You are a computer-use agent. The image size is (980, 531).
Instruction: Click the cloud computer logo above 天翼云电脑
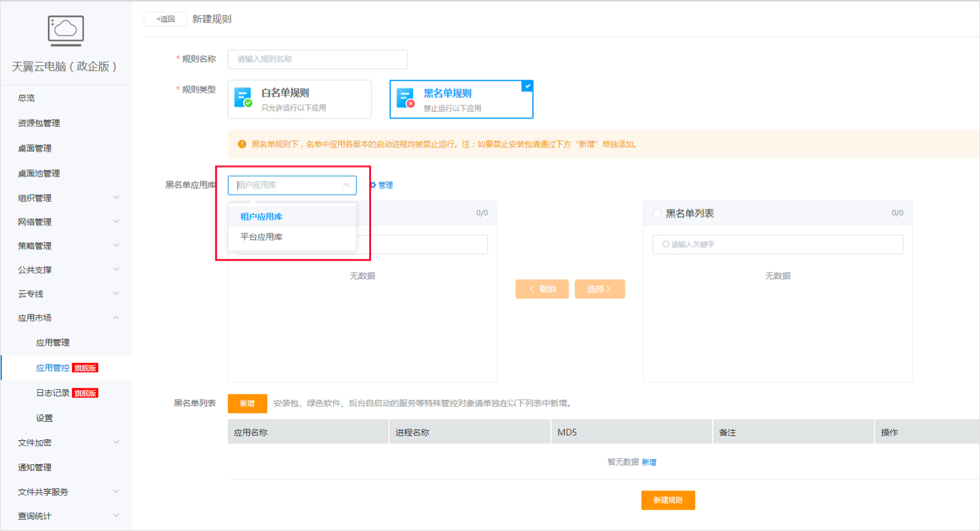[65, 29]
